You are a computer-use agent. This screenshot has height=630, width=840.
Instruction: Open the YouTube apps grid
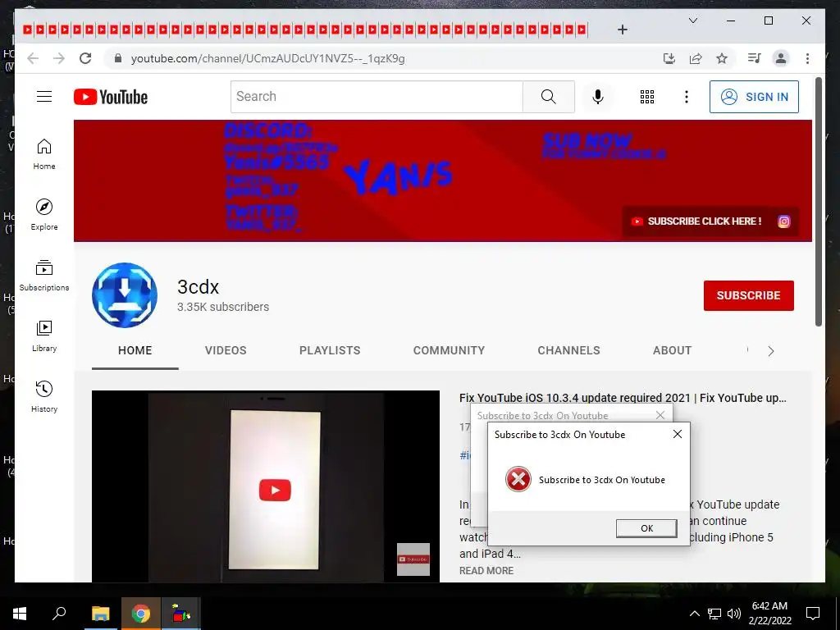646,97
